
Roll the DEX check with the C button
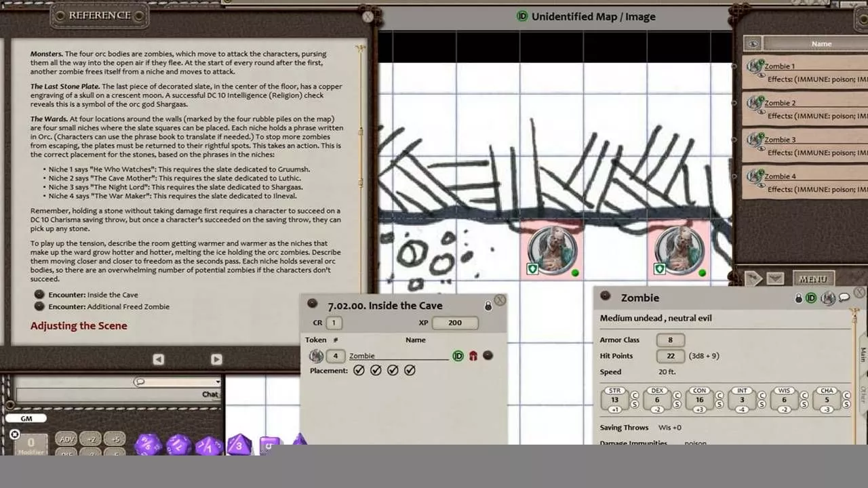pos(677,395)
